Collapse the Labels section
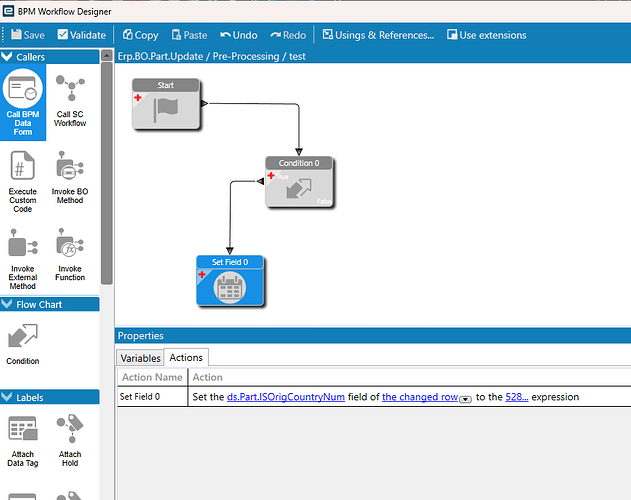The image size is (631, 500). (x=7, y=397)
